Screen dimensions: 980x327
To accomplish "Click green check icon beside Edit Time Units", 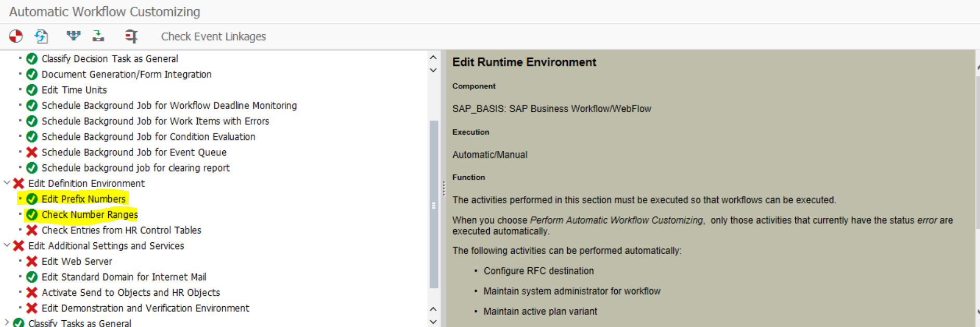I will point(32,90).
